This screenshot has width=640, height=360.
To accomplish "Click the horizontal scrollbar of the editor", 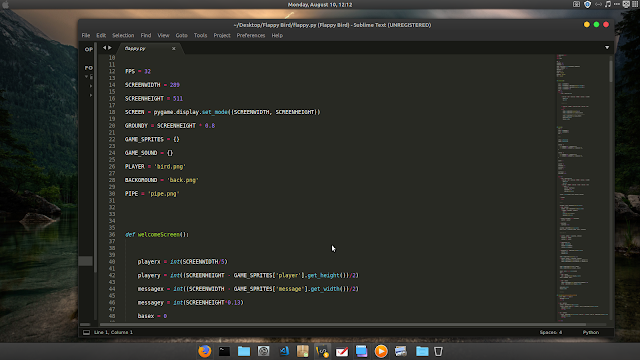I will [343, 324].
